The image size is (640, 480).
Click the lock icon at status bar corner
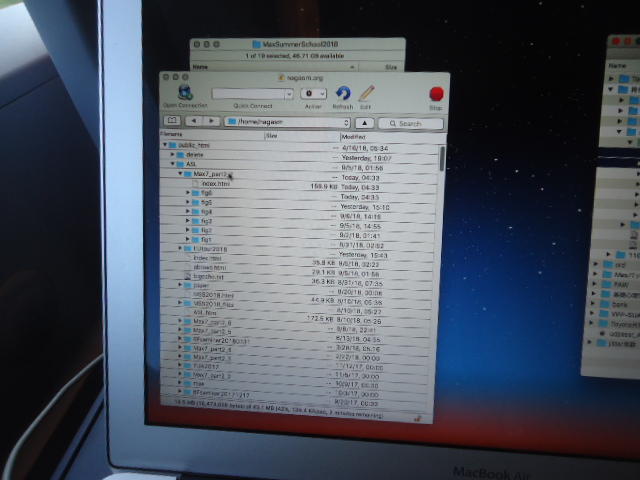[418, 418]
